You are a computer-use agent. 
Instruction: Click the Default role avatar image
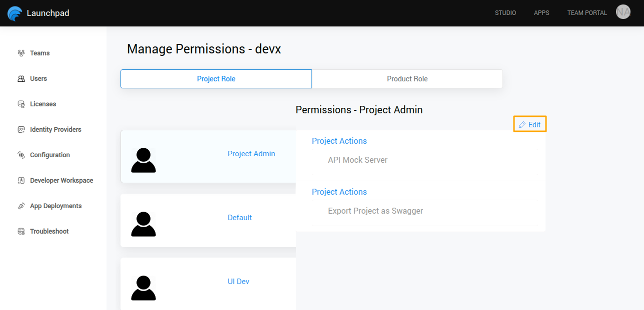point(143,224)
